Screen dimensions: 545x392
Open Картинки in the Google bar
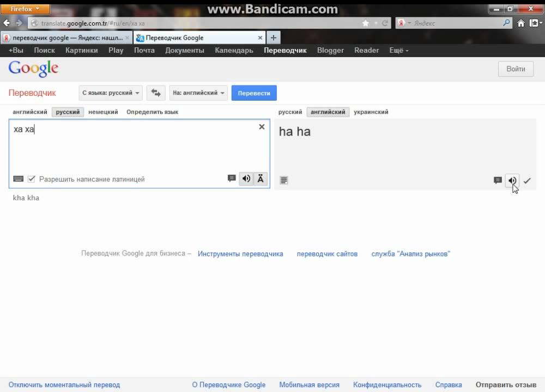(82, 50)
